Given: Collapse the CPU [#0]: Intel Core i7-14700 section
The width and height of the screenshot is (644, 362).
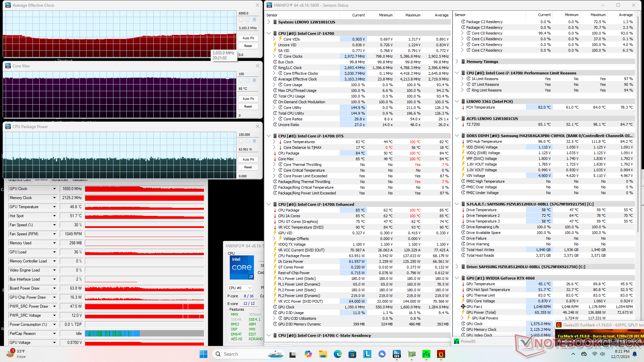Looking at the screenshot, I should point(269,34).
